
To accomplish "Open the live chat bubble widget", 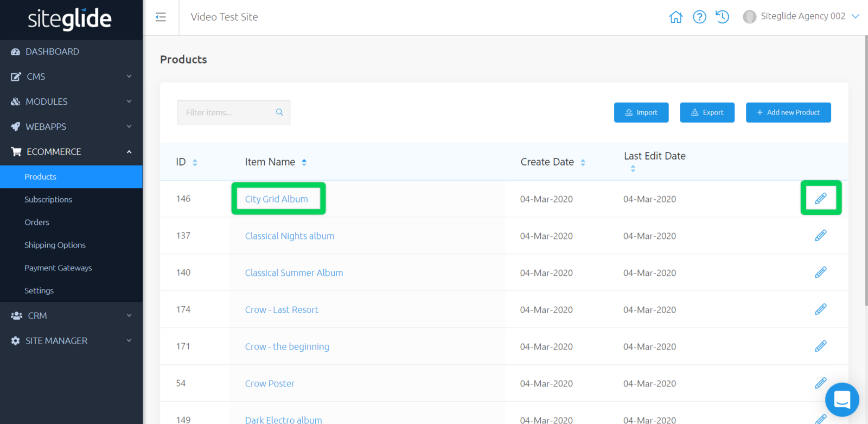I will point(841,400).
